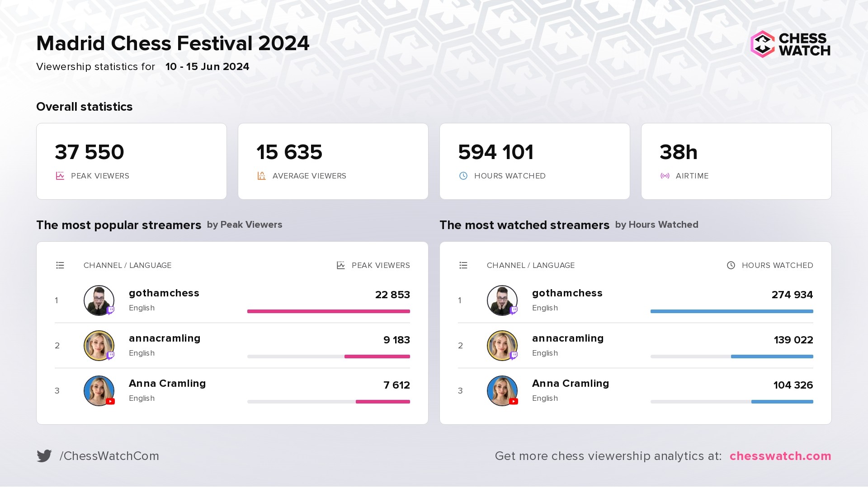This screenshot has width=868, height=488.
Task: Select the 37 550 peak viewers value
Action: click(90, 152)
